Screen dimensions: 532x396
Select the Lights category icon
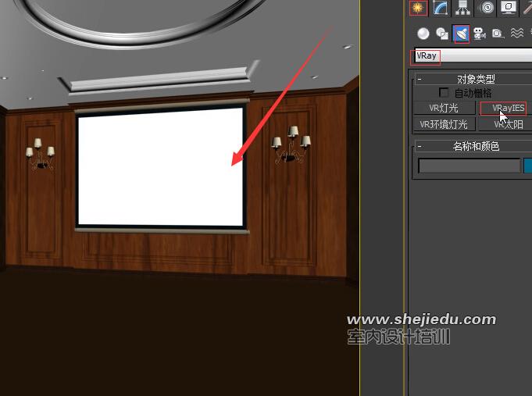(x=461, y=34)
